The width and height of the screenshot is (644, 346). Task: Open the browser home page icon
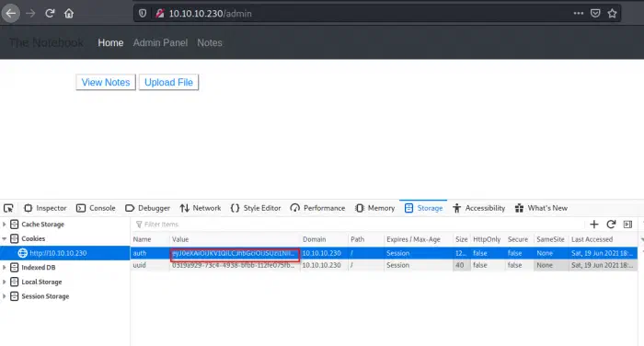pos(69,14)
